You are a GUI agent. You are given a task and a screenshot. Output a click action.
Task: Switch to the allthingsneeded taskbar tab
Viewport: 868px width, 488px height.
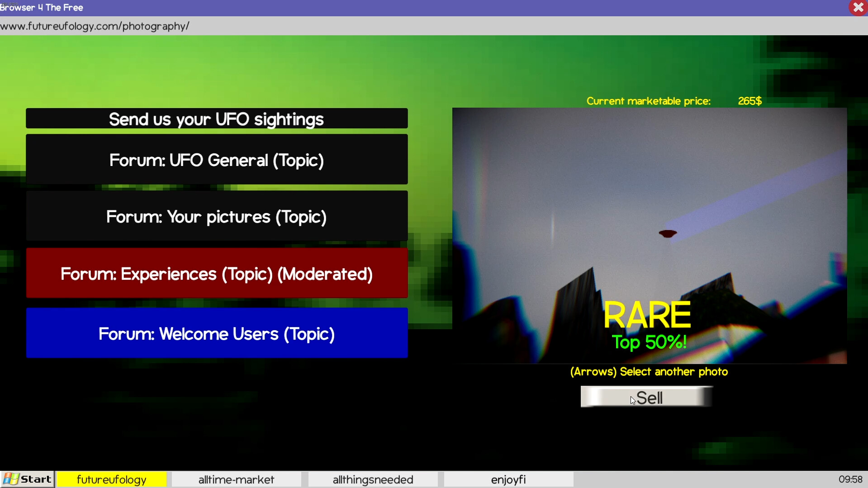pos(372,479)
